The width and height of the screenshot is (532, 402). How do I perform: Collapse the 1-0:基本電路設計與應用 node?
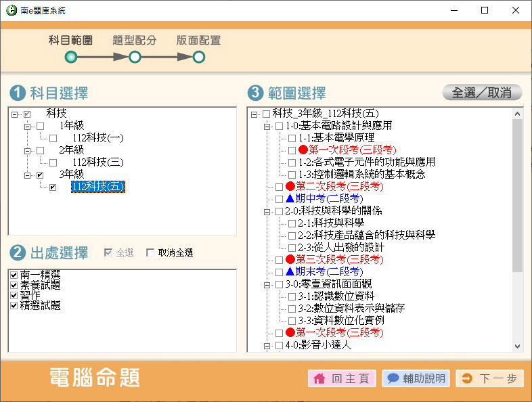tap(267, 126)
